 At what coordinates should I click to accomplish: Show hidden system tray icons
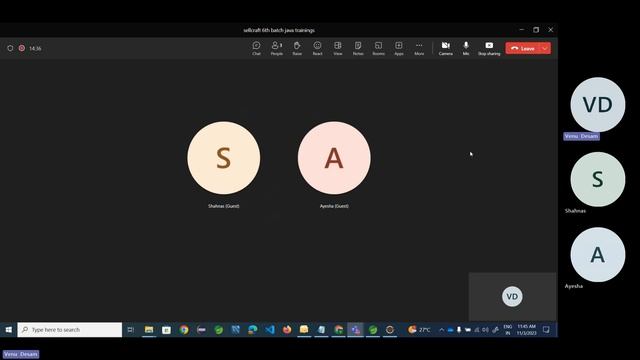[442, 330]
